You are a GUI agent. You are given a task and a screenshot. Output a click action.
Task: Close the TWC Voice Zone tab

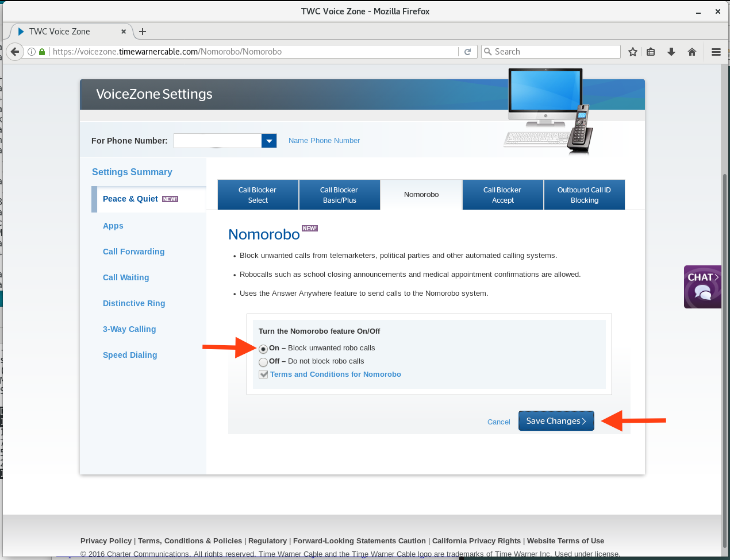[x=124, y=32]
